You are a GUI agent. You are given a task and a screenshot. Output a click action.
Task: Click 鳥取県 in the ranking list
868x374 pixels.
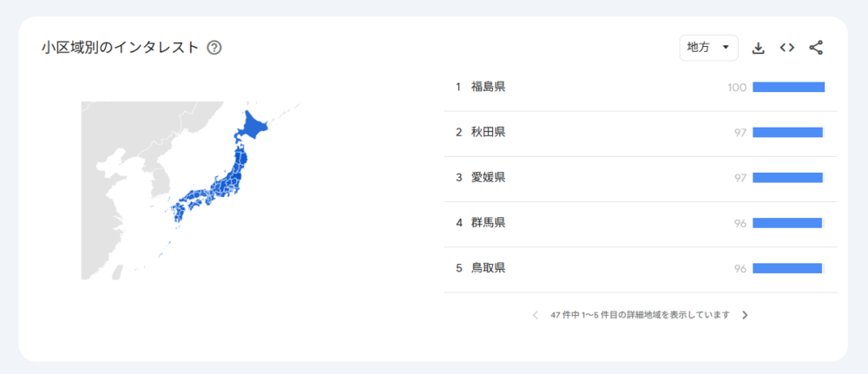(x=488, y=267)
